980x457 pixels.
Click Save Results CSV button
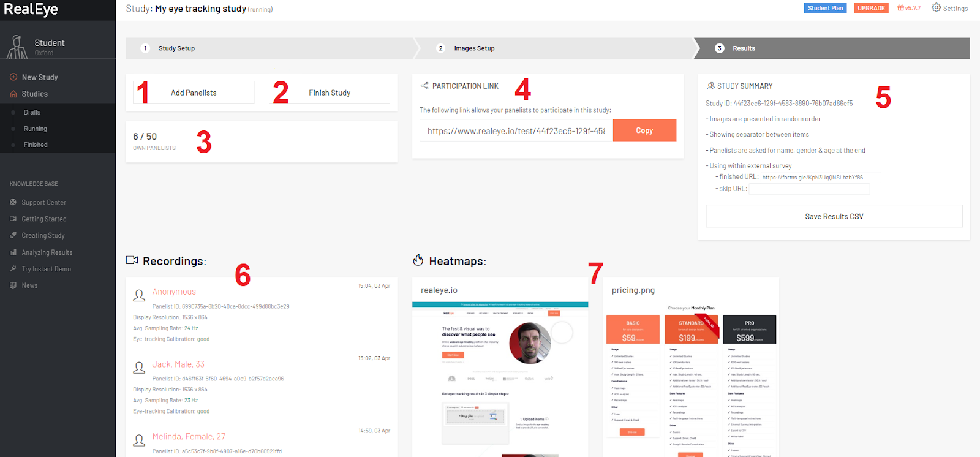click(834, 216)
